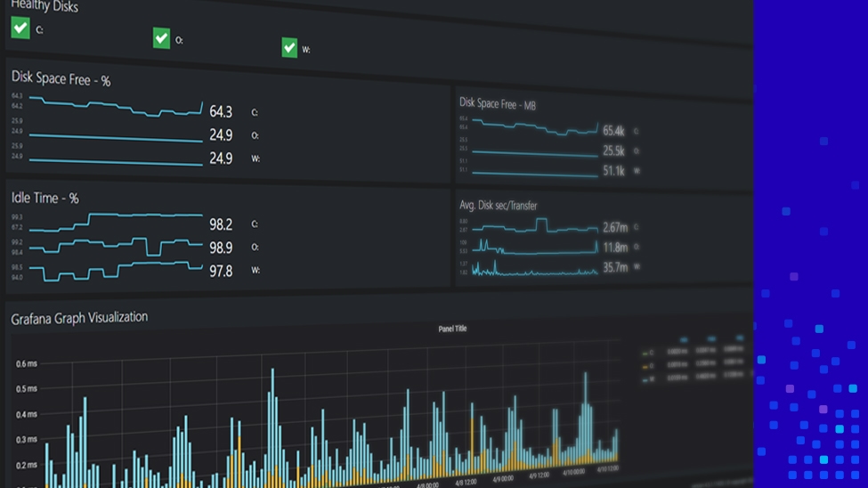This screenshot has height=488, width=868.
Task: Open the Panel Title menu above graph
Action: (x=452, y=329)
